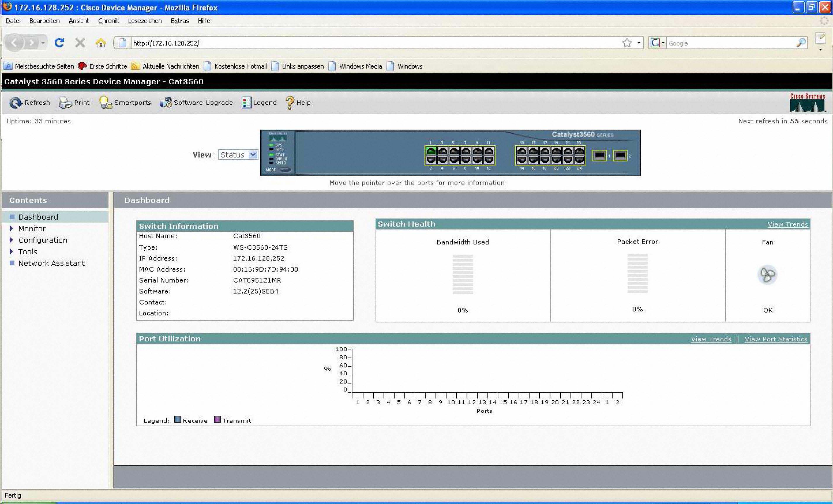Viewport: 833px width, 504px height.
Task: Click port 13 on the switch image
Action: click(x=522, y=151)
